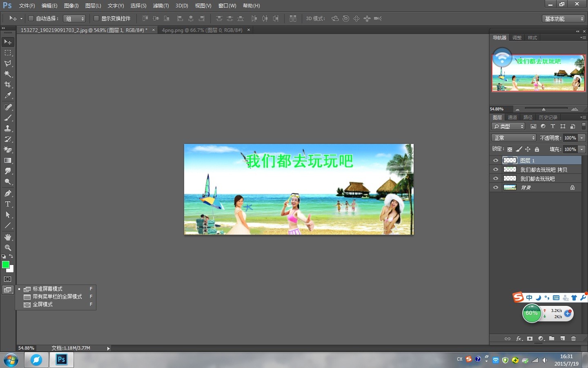Hide the 背景 layer visibility
588x368 pixels.
496,188
